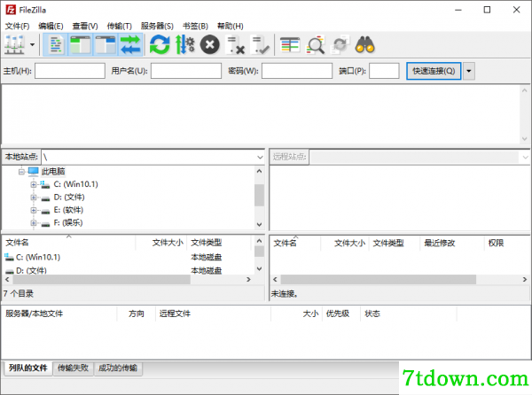The height and width of the screenshot is (395, 532).
Task: Toggle local directory tree display
Action: pyautogui.click(x=80, y=44)
